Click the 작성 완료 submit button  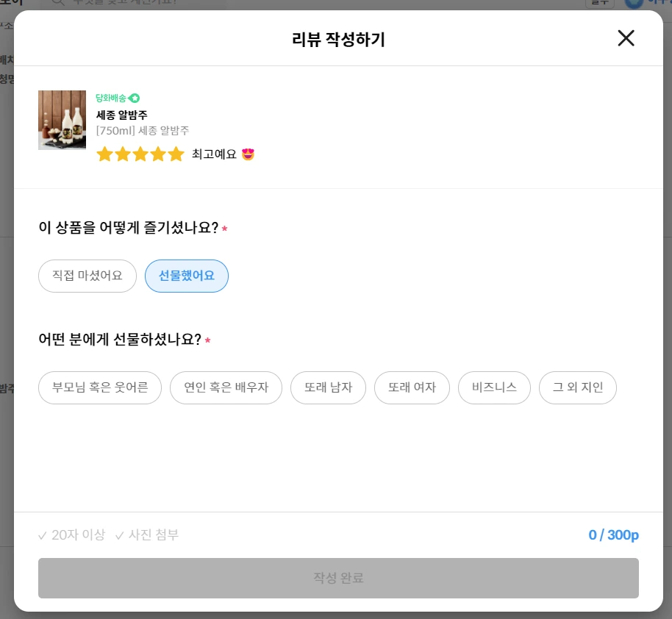tap(338, 578)
